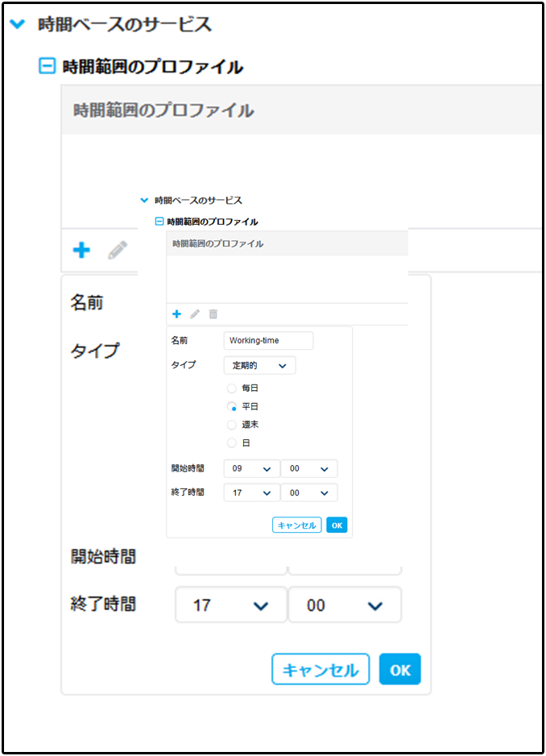Click the 名前 field containing Working-time
The image size is (546, 756).
coord(268,341)
